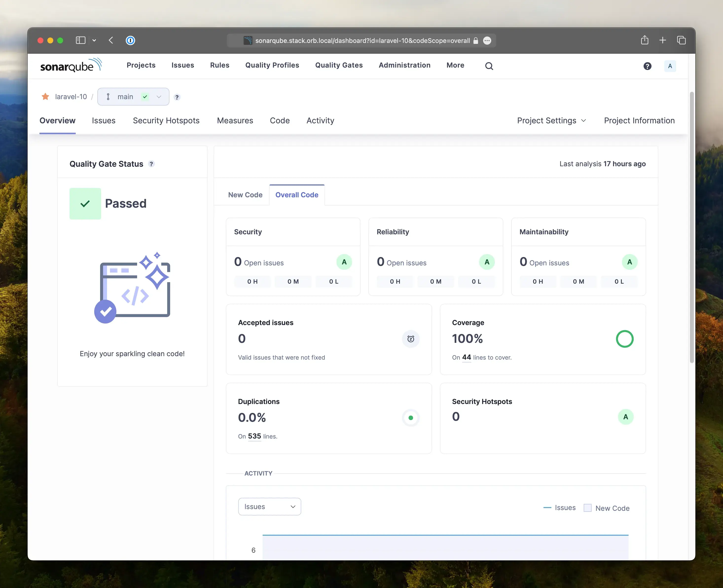Click the Safari share icon

(645, 40)
